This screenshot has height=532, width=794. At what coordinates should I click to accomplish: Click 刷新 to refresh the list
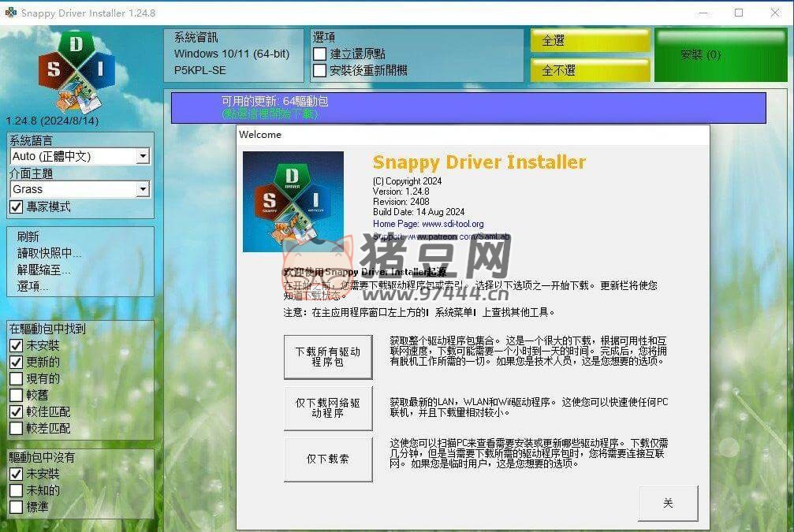click(x=28, y=236)
